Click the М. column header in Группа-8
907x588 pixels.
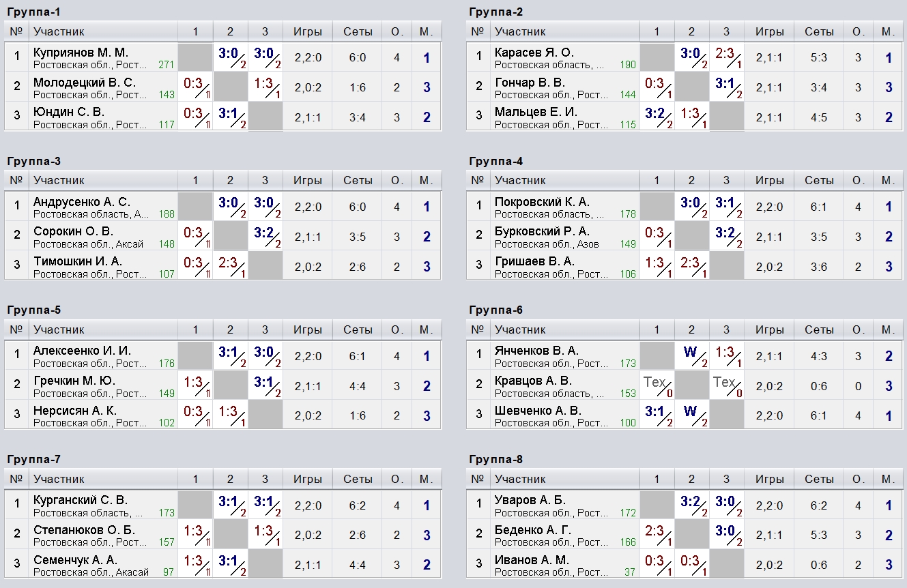tap(888, 478)
